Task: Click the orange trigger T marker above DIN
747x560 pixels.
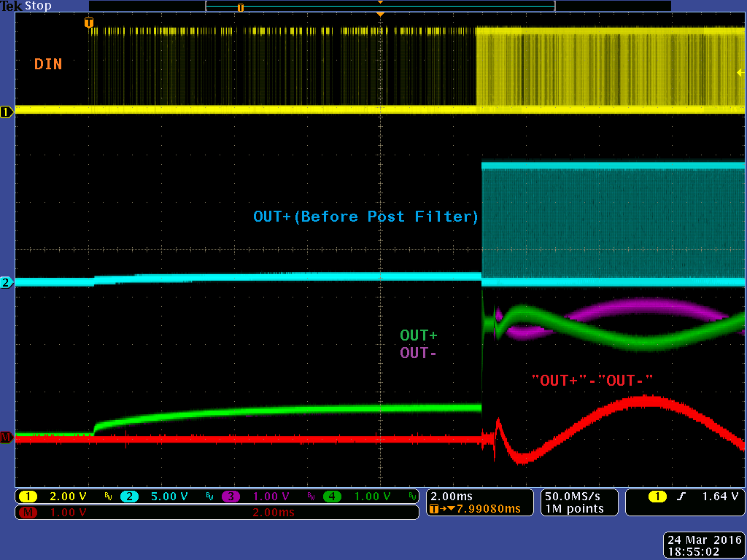Action: (88, 23)
